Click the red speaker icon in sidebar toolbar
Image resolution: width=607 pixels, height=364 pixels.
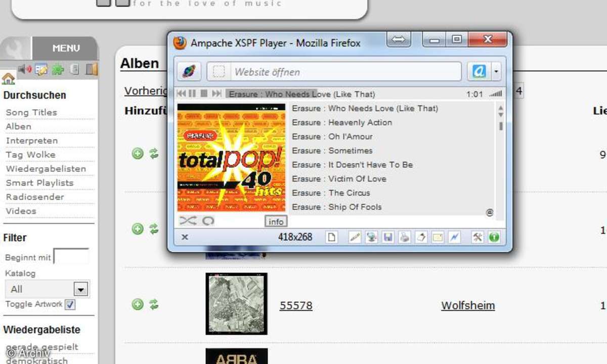pyautogui.click(x=24, y=69)
